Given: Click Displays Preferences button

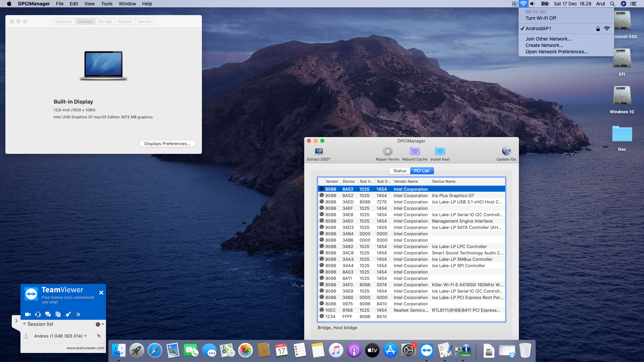Looking at the screenshot, I should click(x=167, y=143).
